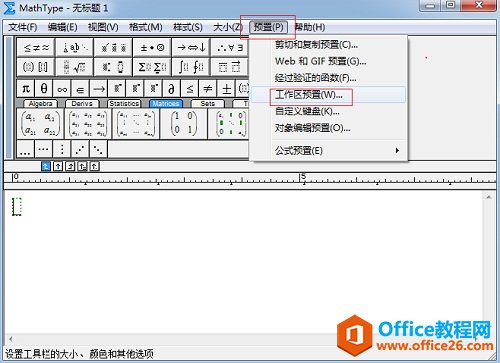Insert the n-by-n matrix with ellipses

tap(136, 124)
